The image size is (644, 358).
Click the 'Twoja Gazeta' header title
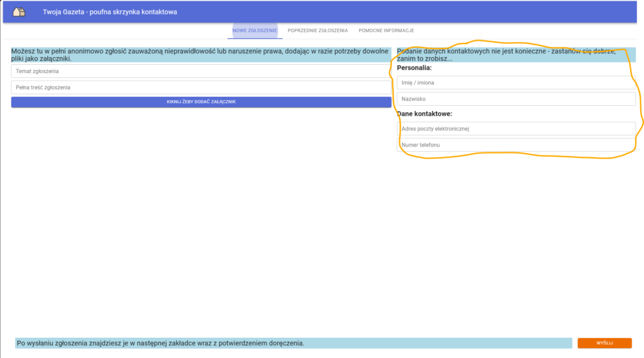pyautogui.click(x=109, y=12)
